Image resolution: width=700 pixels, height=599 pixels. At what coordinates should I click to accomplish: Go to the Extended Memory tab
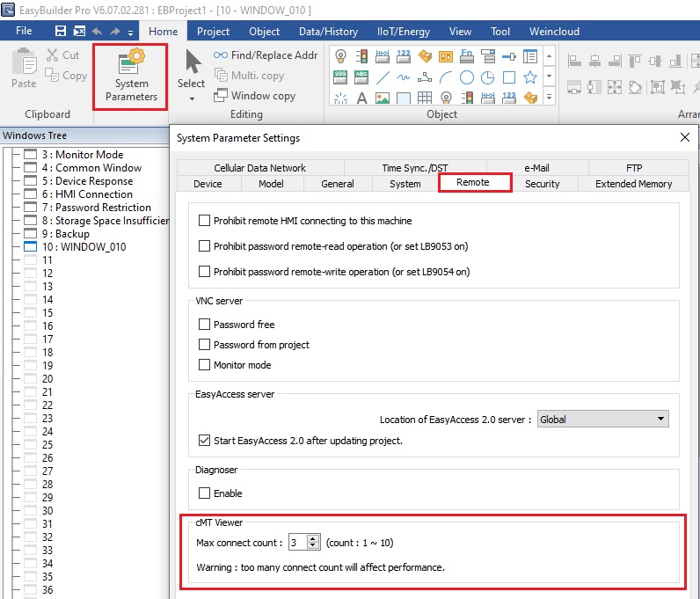click(633, 184)
